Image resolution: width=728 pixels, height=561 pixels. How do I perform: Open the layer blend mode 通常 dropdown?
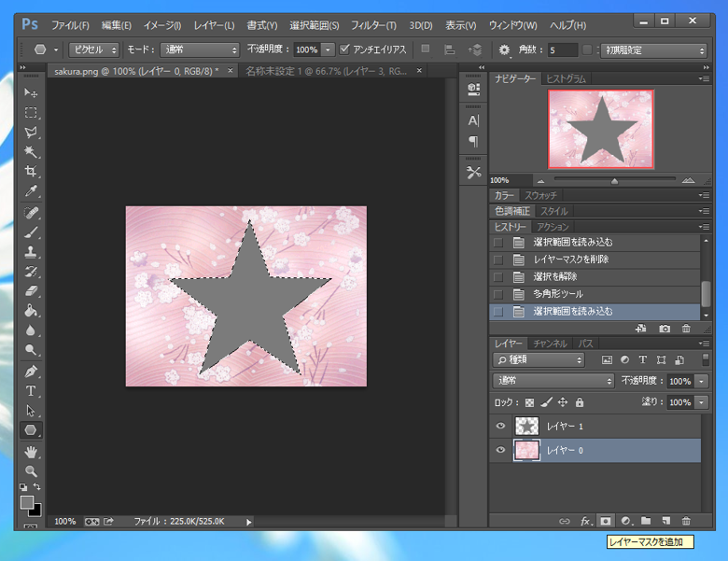pyautogui.click(x=553, y=381)
